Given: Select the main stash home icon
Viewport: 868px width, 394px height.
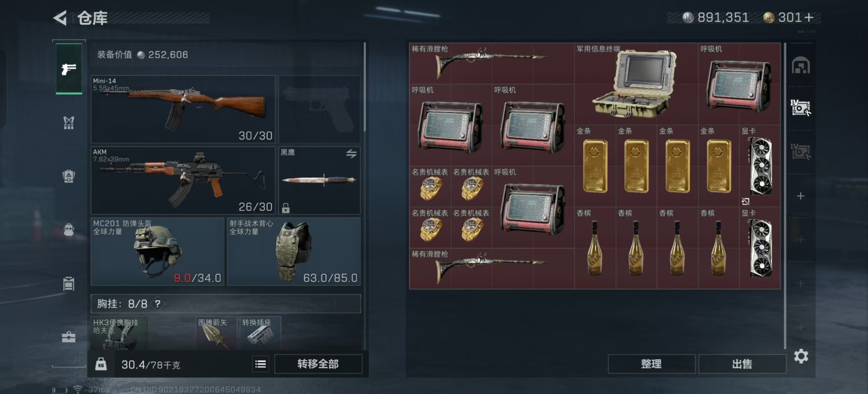Looking at the screenshot, I should pos(801,66).
